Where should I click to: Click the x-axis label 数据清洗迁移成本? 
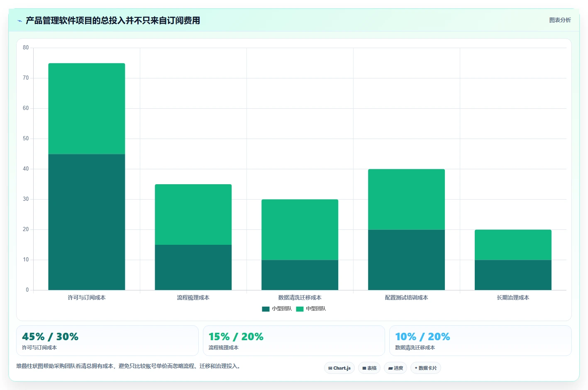click(x=300, y=297)
